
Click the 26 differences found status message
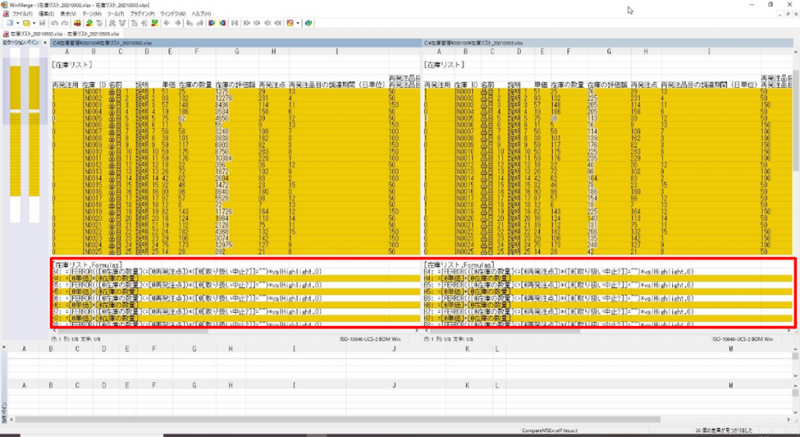pos(723,431)
